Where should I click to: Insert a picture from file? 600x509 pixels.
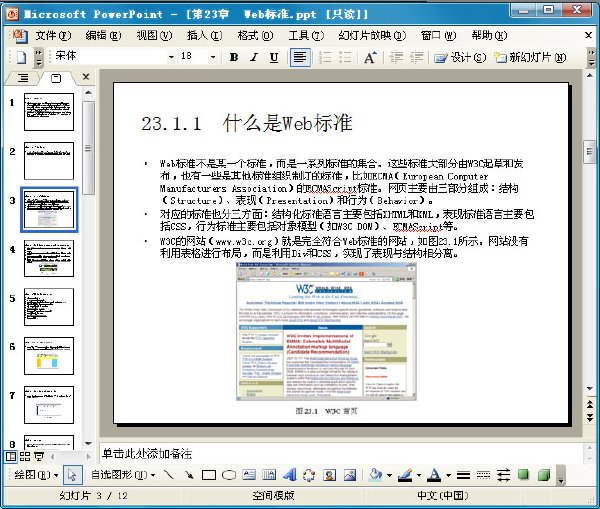coord(350,475)
